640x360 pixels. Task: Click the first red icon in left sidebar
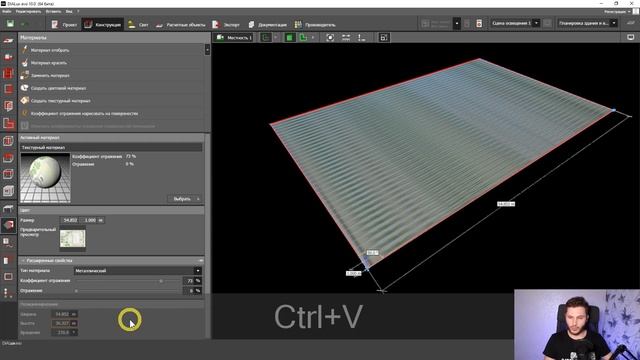click(8, 40)
